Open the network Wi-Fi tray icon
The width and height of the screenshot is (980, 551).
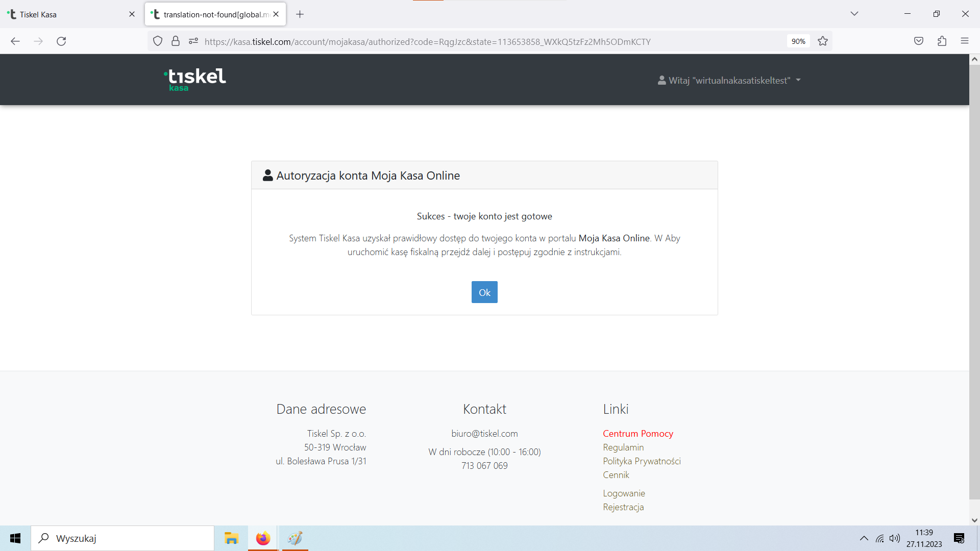point(880,538)
